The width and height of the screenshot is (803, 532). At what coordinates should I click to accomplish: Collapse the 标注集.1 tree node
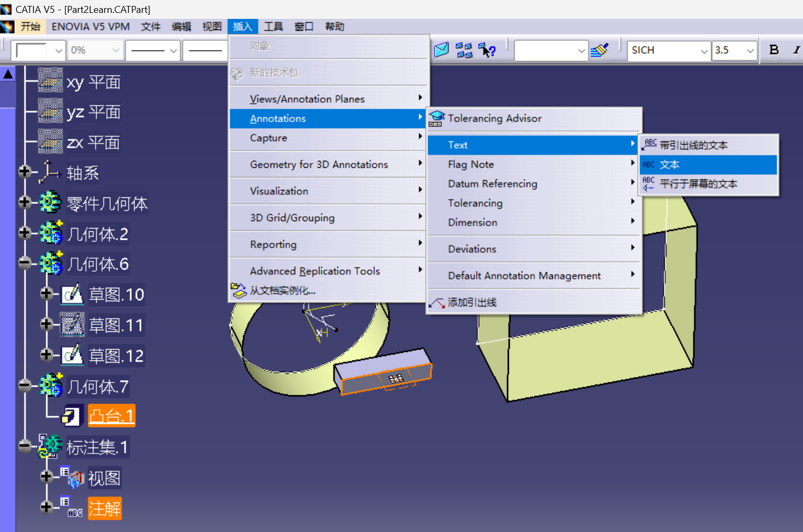click(24, 446)
